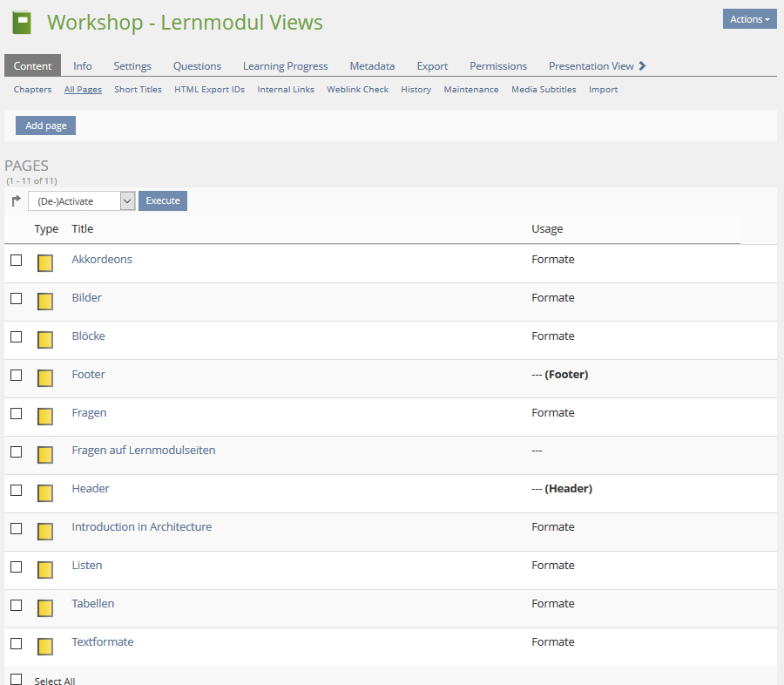Viewport: 784px width, 685px height.
Task: Enable the Select All checkbox
Action: tap(16, 679)
